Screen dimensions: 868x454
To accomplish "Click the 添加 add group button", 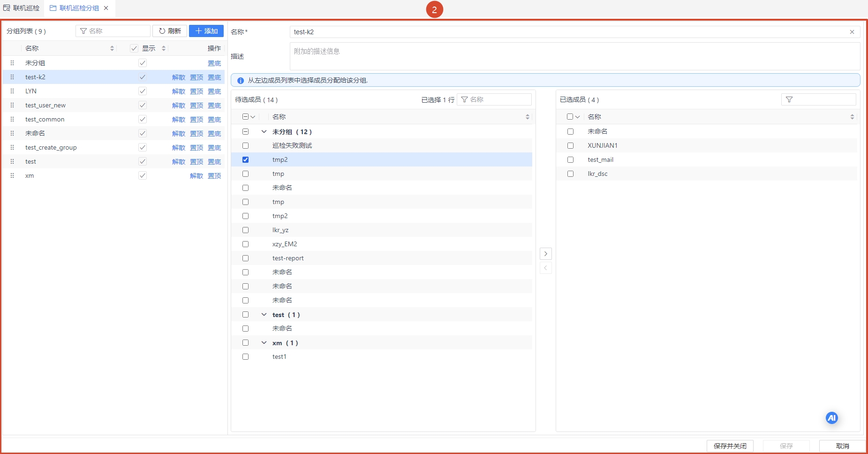I will tap(206, 31).
